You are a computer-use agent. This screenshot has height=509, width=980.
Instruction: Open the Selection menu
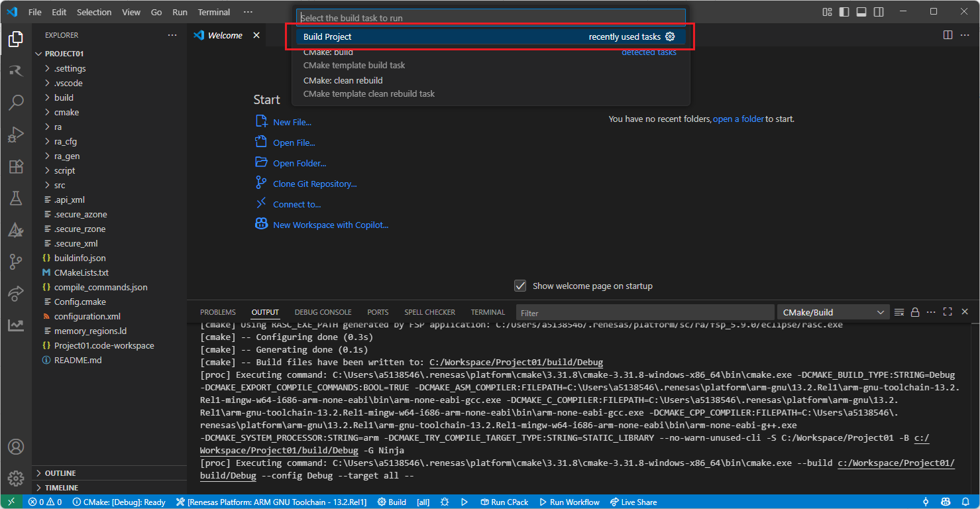point(94,12)
